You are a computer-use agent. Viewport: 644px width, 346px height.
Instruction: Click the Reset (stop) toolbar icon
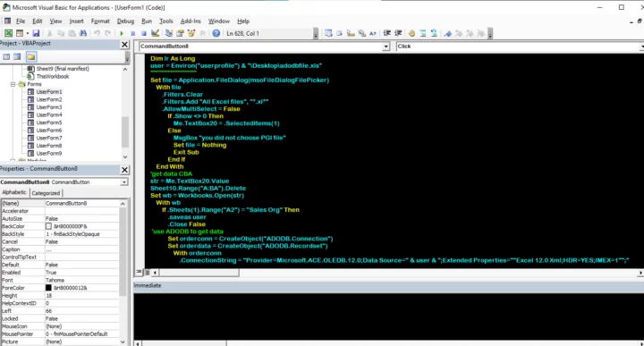pyautogui.click(x=144, y=33)
